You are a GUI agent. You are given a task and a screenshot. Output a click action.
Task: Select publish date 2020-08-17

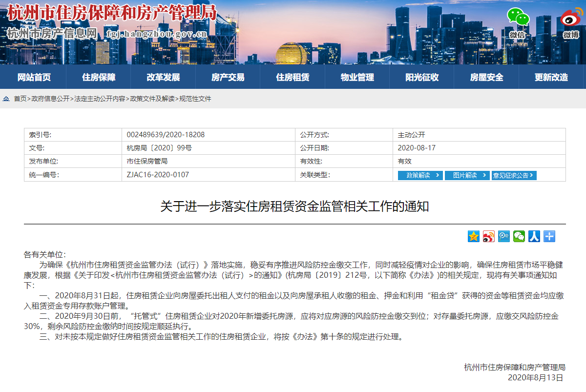pyautogui.click(x=417, y=148)
